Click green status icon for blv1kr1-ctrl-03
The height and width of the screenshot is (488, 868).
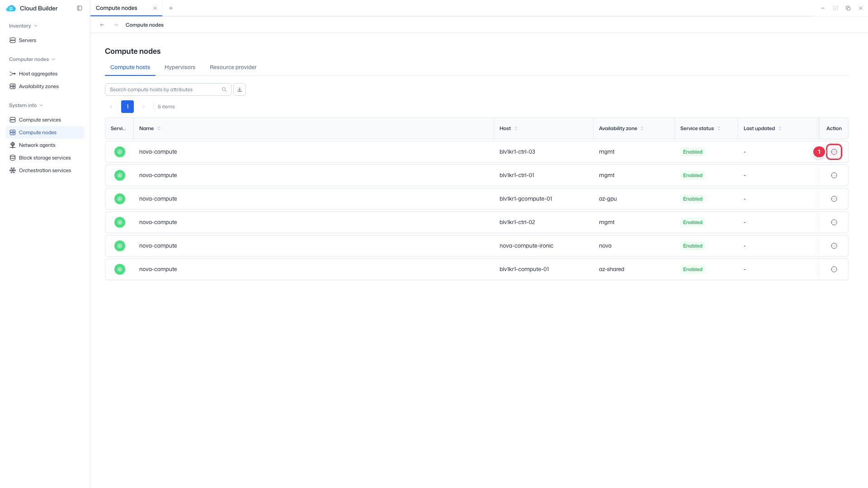(x=120, y=152)
